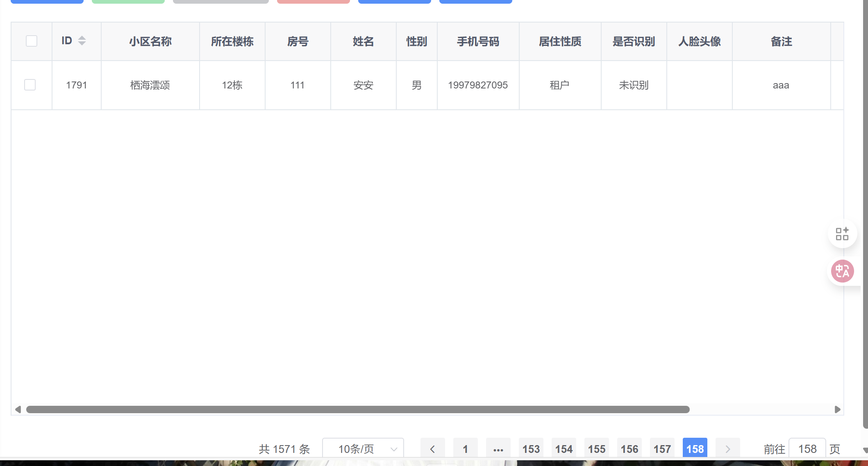868x466 pixels.
Task: Click the 小区名称 column header
Action: 150,41
